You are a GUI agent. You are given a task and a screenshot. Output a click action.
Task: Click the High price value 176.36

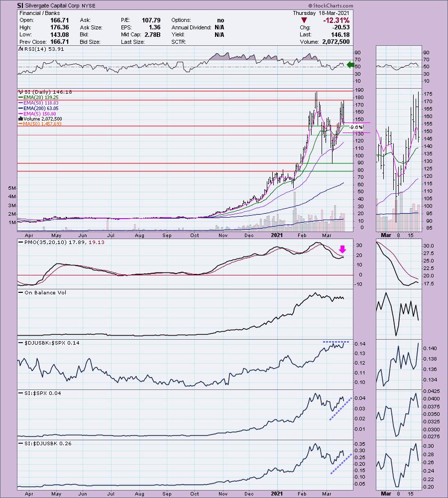pos(59,27)
